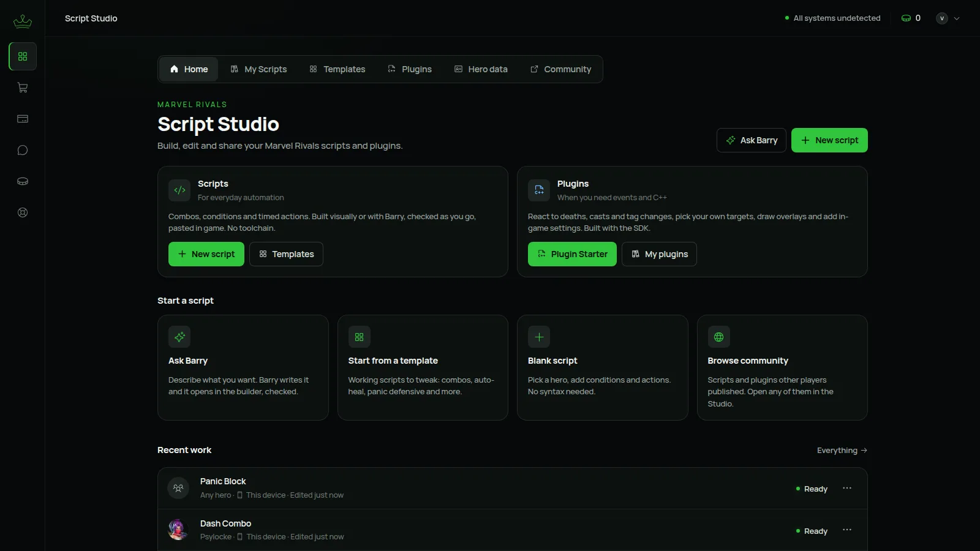The width and height of the screenshot is (980, 551).
Task: Open the Panic Block script title
Action: [223, 481]
